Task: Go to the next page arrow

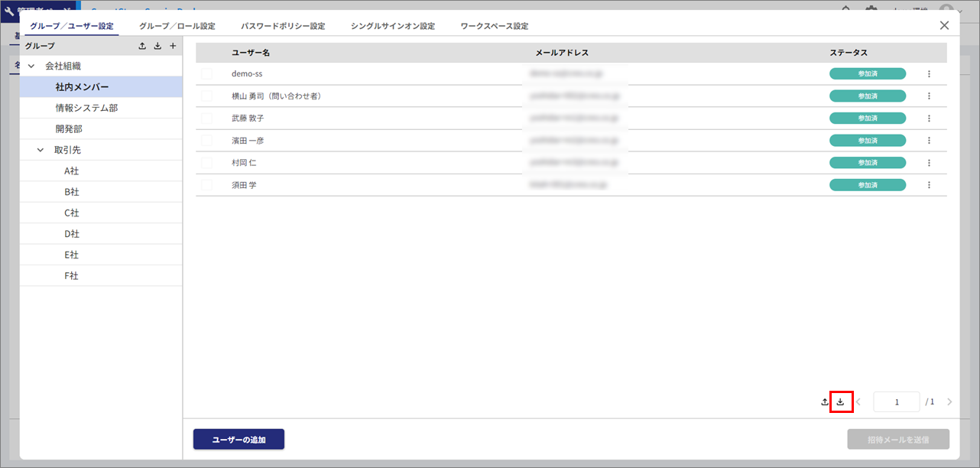Action: [x=949, y=401]
